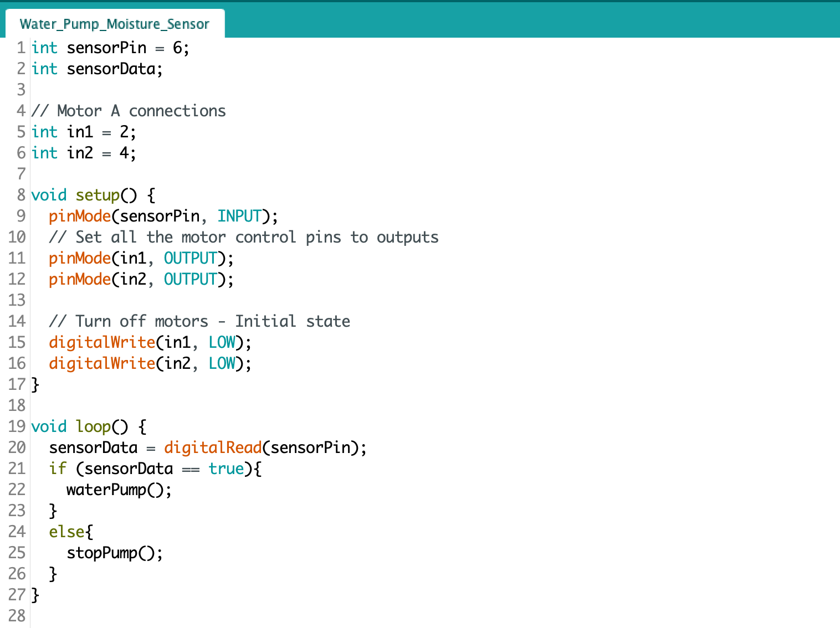Image resolution: width=840 pixels, height=628 pixels.
Task: Place cursor inside the loop function name
Action: [94, 426]
